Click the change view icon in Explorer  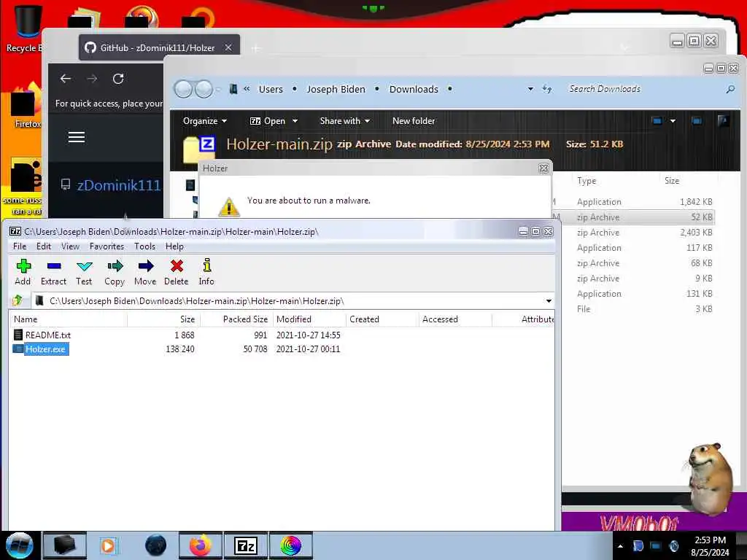click(x=657, y=121)
